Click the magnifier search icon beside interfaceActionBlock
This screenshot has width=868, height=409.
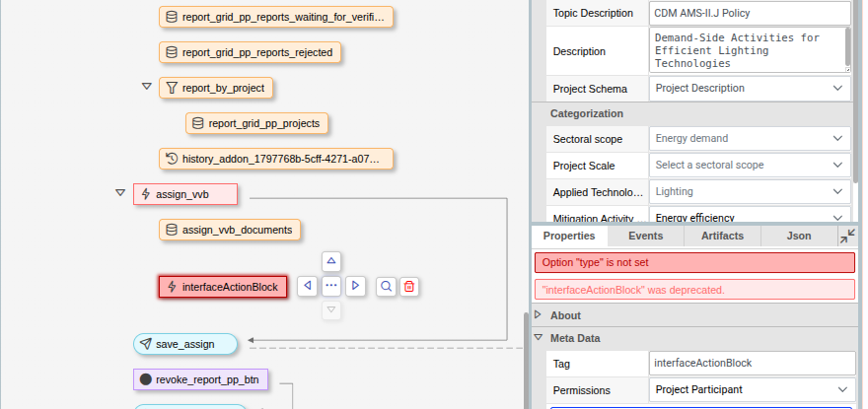(387, 286)
